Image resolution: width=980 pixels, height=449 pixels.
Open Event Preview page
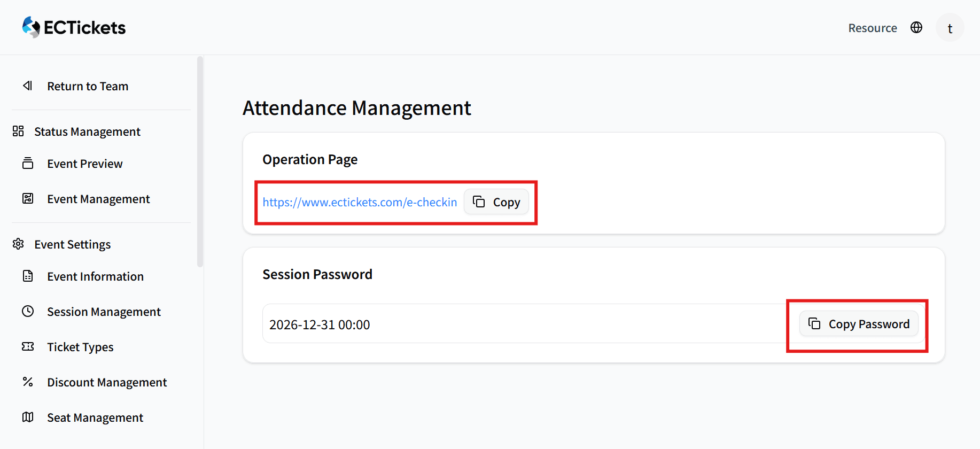tap(85, 164)
